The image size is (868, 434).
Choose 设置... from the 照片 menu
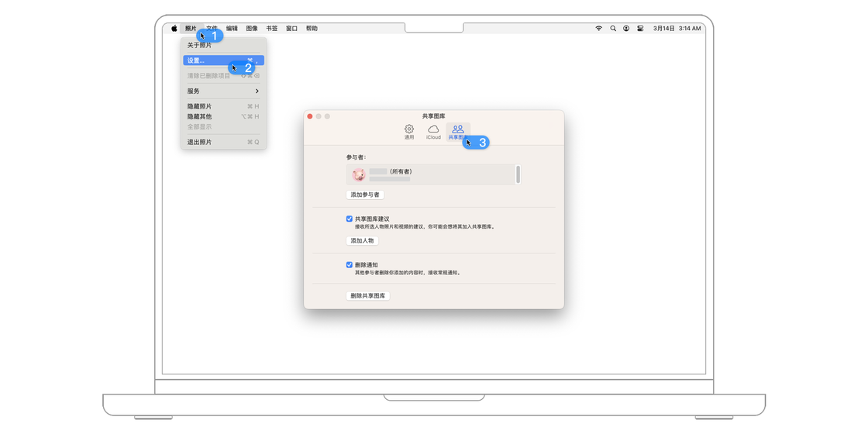pyautogui.click(x=224, y=60)
